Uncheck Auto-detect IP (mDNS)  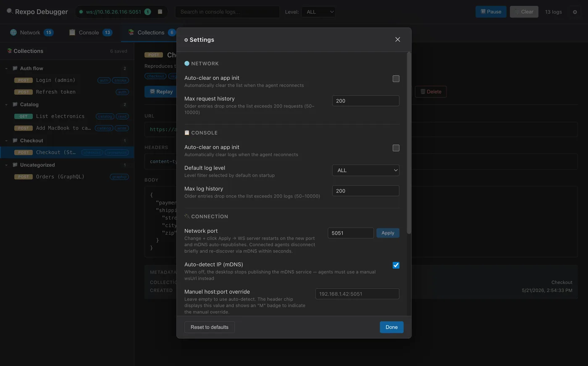396,265
